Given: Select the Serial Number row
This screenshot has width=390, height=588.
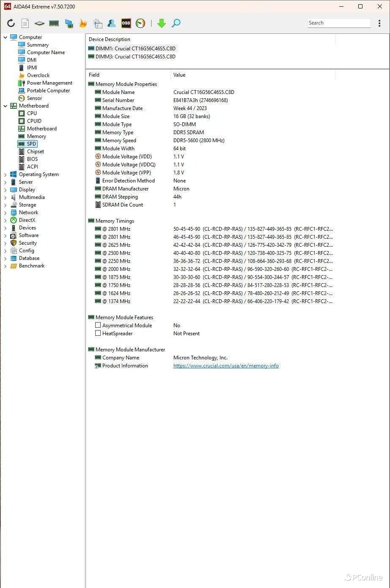Looking at the screenshot, I should click(x=211, y=100).
